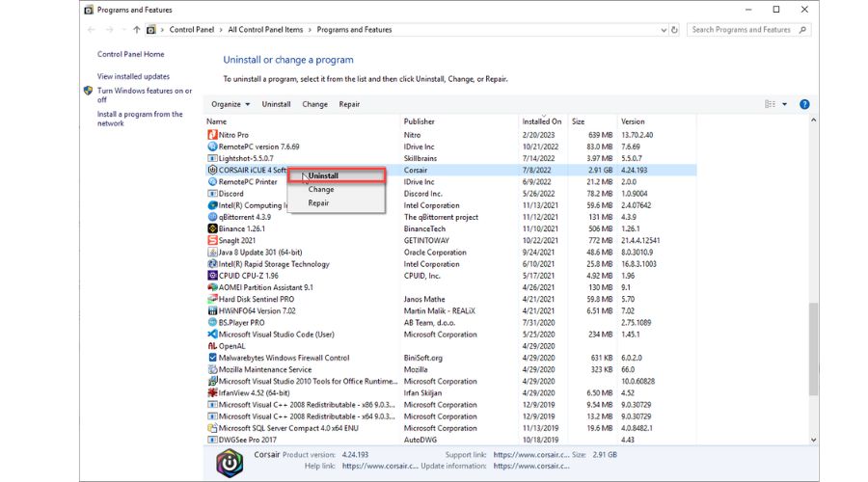The image size is (868, 482).
Task: Click the qBittorrent 4.3.9 icon
Action: pos(212,217)
